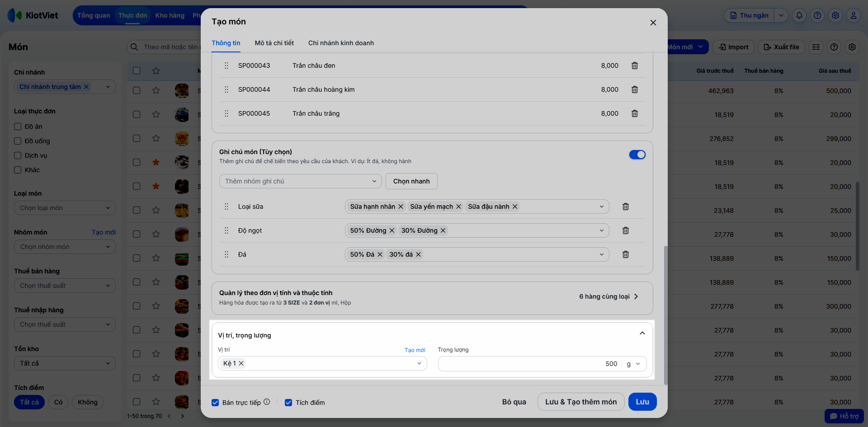Open the Tổng quan menu
Screen dimensions: 868x427
coord(94,15)
